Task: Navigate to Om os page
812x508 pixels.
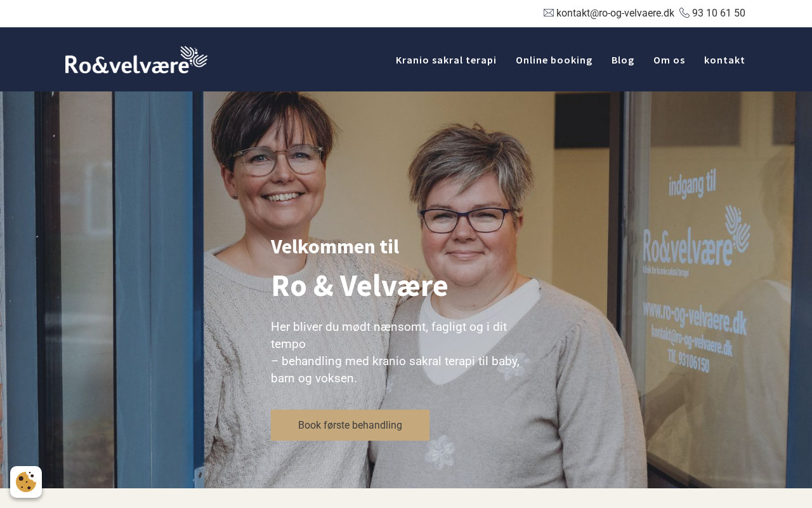Action: [x=669, y=60]
